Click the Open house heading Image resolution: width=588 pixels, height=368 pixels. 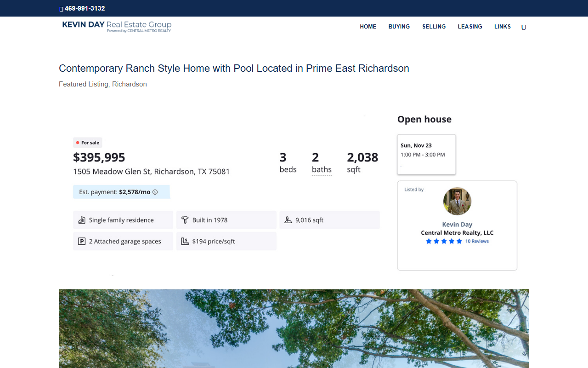(x=424, y=119)
